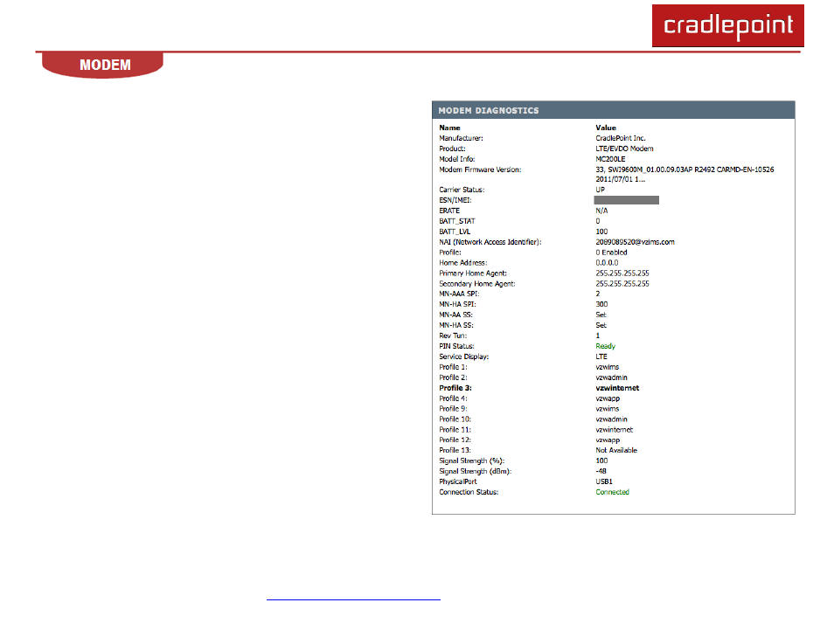The image size is (834, 644).
Task: Select the 'MN-HA SS:' label
Action: coord(455,325)
